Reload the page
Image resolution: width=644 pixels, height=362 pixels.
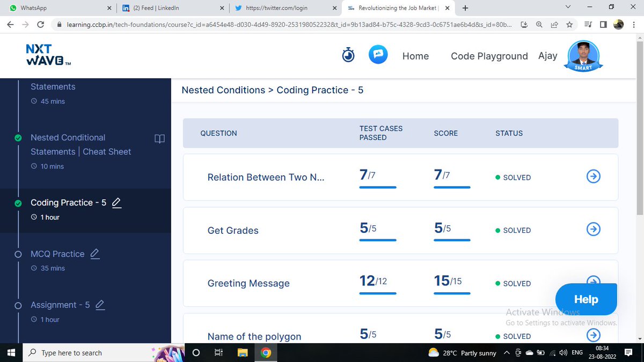(x=41, y=25)
